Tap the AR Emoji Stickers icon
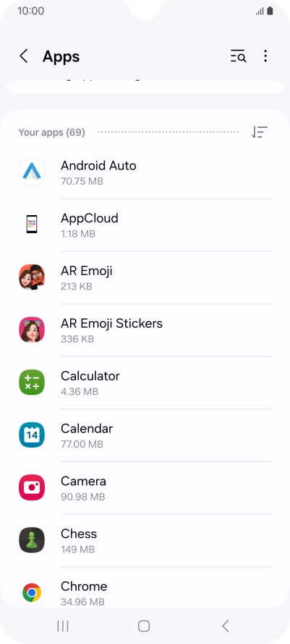 tap(32, 330)
